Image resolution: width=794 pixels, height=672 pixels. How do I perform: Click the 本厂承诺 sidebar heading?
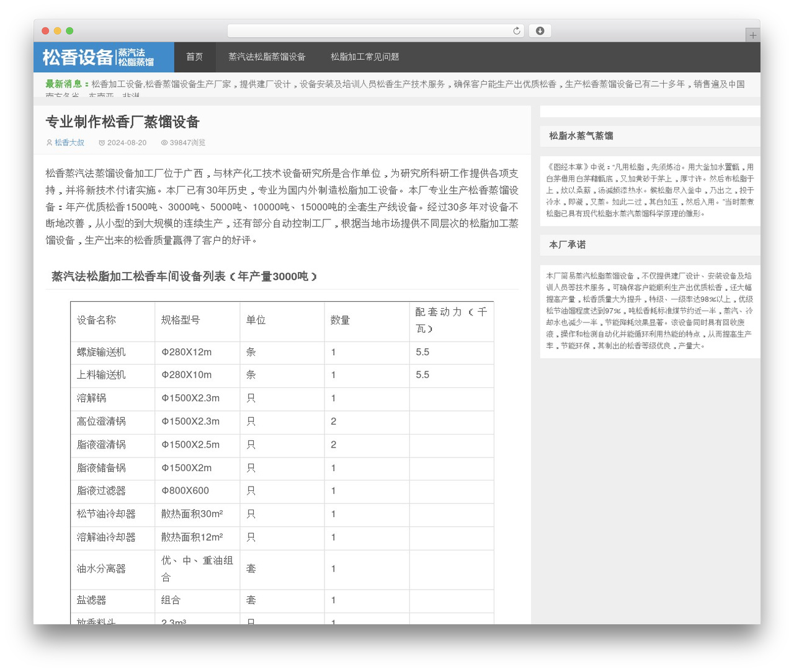point(568,245)
